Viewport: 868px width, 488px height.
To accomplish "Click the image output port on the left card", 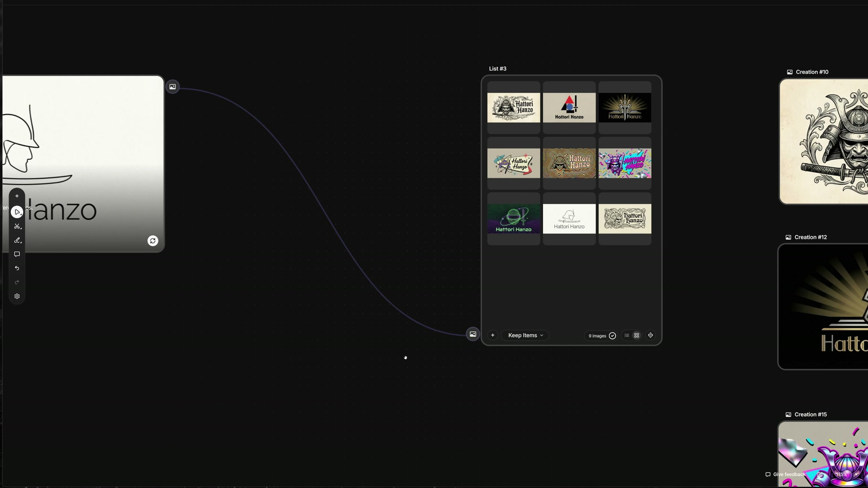I will coord(173,87).
